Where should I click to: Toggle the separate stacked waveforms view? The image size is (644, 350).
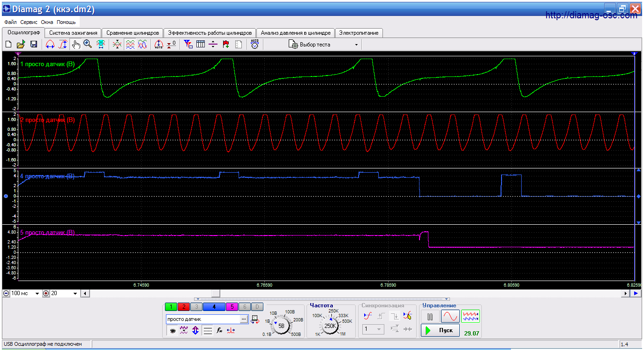click(x=130, y=45)
